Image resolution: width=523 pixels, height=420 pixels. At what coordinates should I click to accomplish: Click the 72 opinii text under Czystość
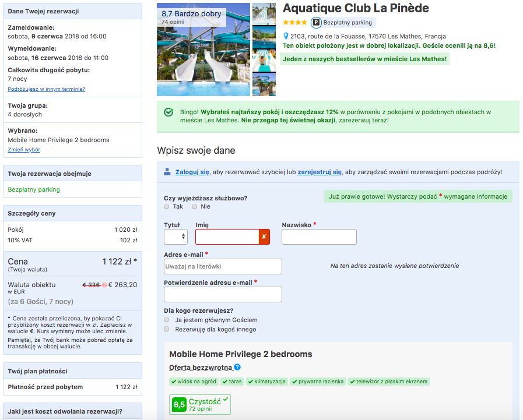(x=200, y=409)
